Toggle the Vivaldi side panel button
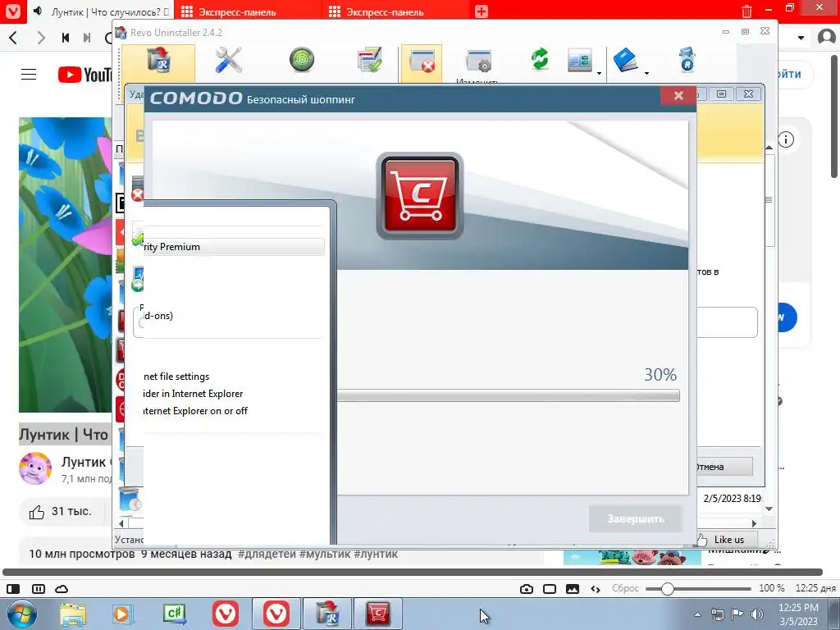Image resolution: width=840 pixels, height=630 pixels. [13, 589]
